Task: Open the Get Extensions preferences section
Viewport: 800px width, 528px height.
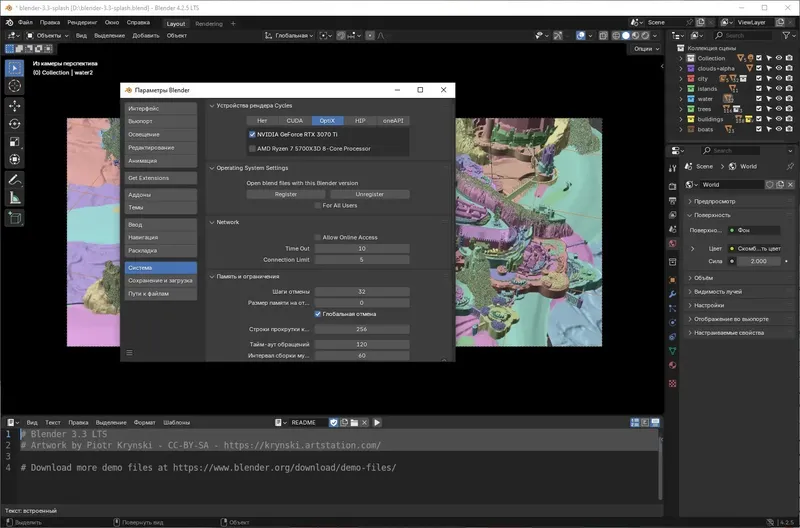Action: 160,178
